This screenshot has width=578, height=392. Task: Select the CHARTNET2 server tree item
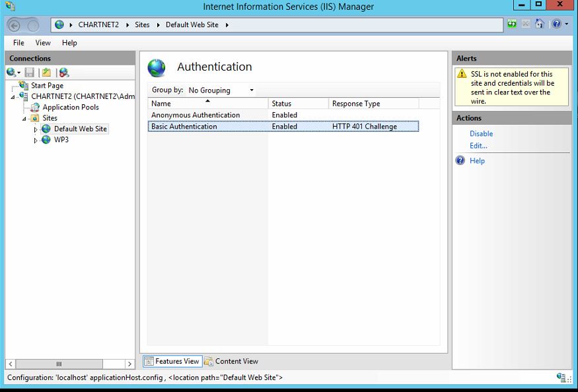tap(83, 96)
